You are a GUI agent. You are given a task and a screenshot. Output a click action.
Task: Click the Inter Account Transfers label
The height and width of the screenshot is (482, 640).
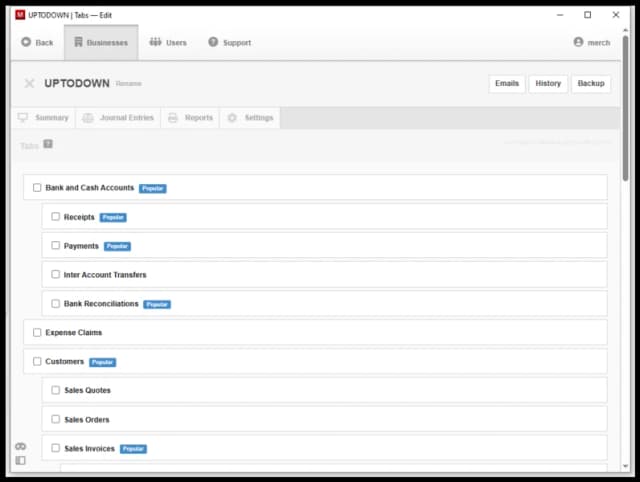click(105, 275)
